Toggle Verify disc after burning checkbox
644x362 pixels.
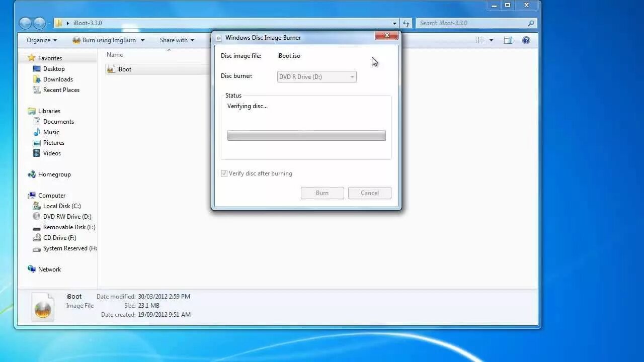pyautogui.click(x=224, y=173)
